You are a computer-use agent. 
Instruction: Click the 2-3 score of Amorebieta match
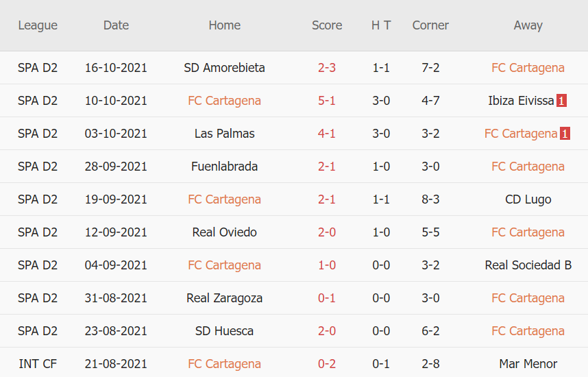[x=327, y=68]
